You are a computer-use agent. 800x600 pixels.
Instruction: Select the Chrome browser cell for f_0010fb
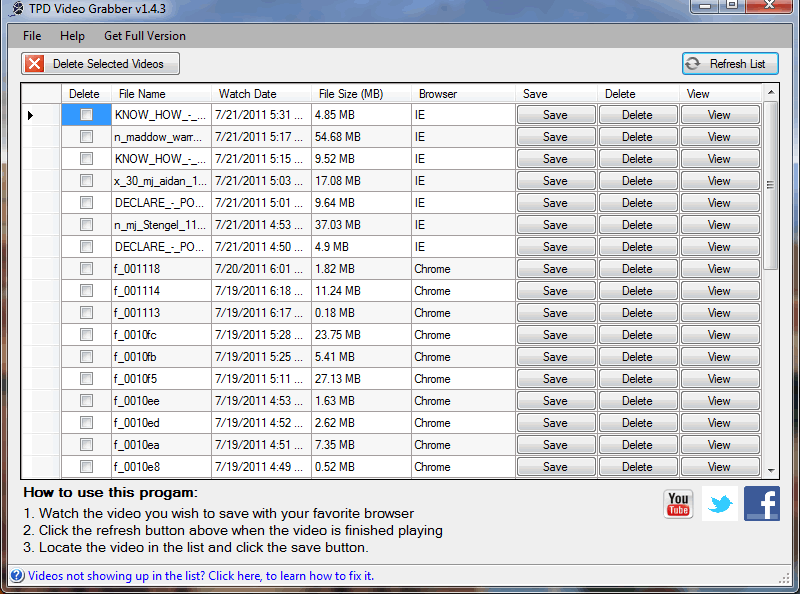(x=463, y=357)
